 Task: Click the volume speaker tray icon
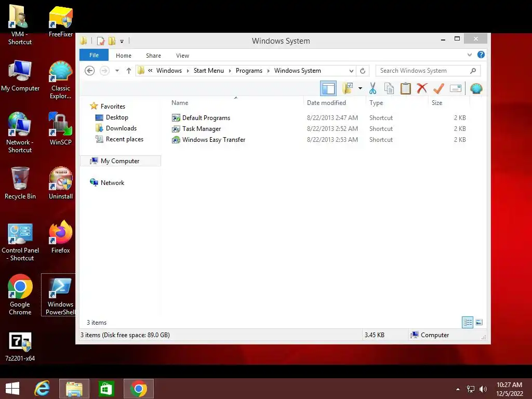483,389
